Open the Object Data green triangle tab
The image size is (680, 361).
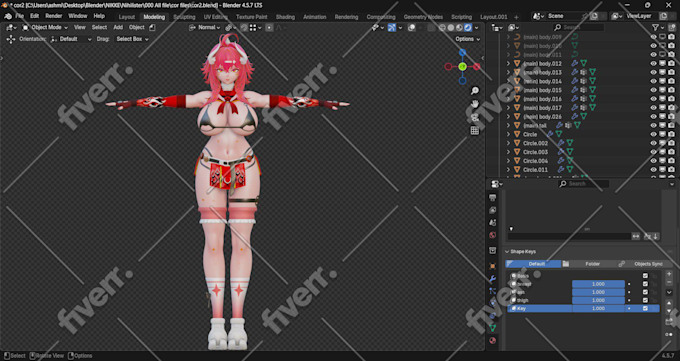[x=493, y=328]
